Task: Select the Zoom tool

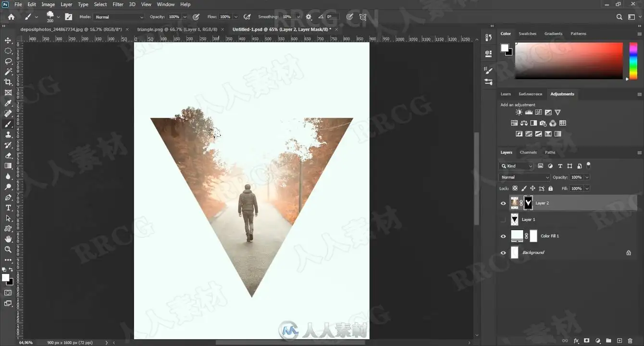Action: pos(8,249)
